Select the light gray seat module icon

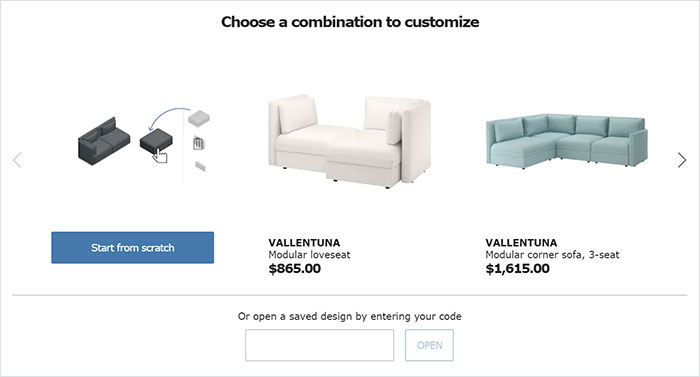tap(199, 118)
